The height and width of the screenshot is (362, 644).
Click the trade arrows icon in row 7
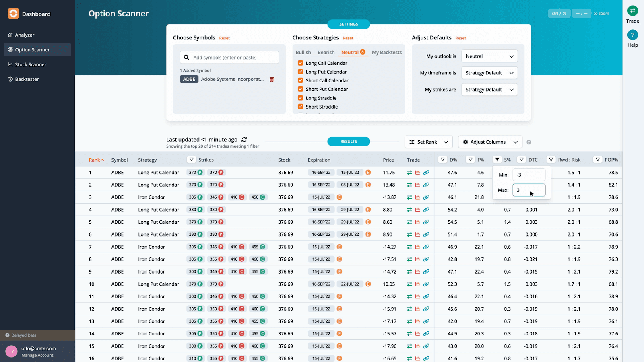click(409, 247)
